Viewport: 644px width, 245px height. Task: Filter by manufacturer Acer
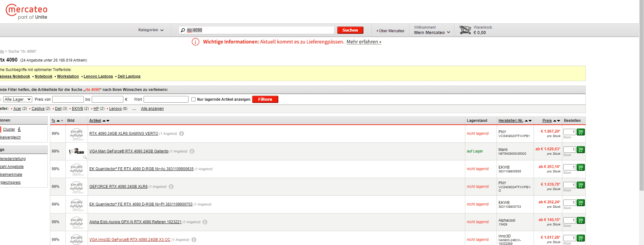coord(17,109)
